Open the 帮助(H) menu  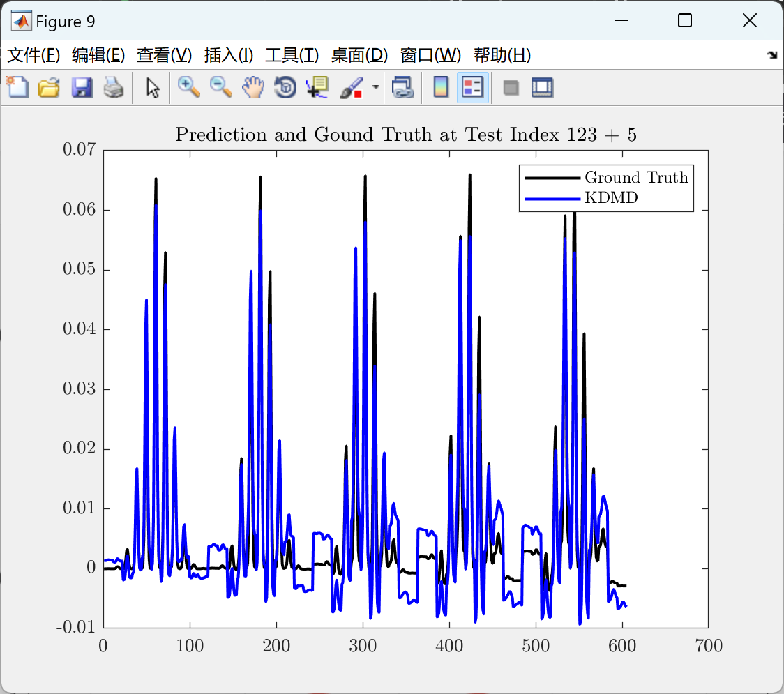point(502,55)
